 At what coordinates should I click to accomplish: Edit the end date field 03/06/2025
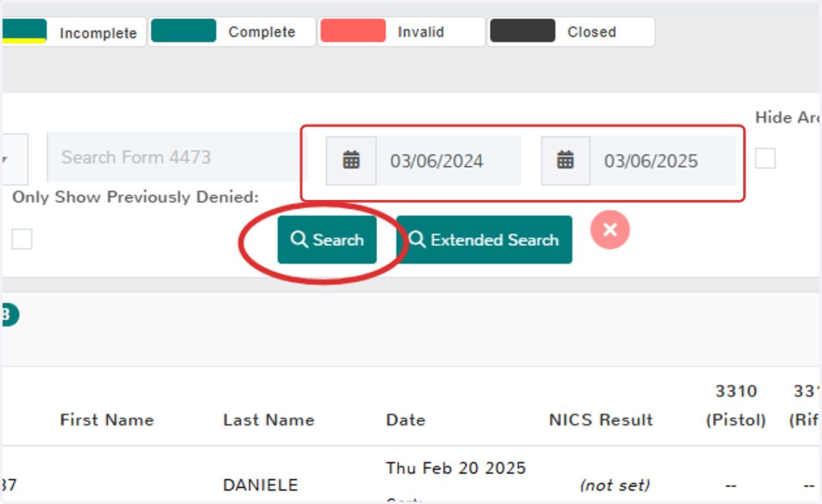(663, 161)
